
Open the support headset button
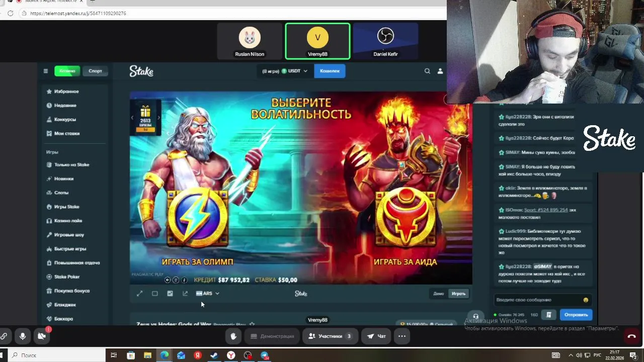point(475,317)
